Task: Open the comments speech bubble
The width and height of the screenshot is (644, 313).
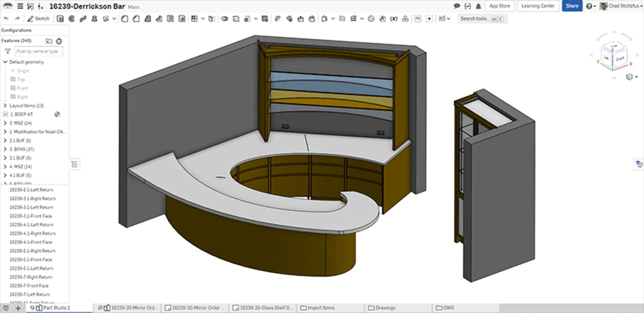Action: tap(456, 6)
